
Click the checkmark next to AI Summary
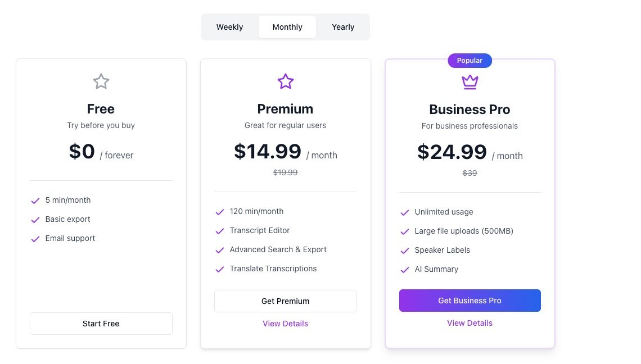pos(404,270)
